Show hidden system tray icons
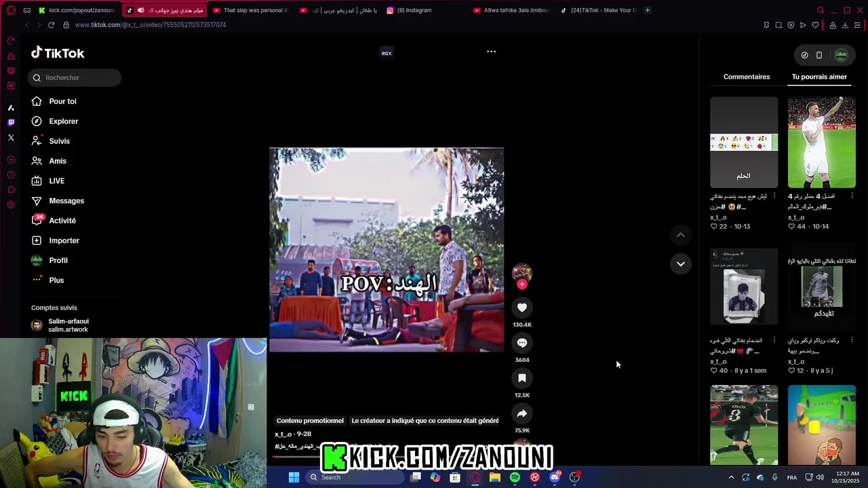The width and height of the screenshot is (868, 488). 731,477
